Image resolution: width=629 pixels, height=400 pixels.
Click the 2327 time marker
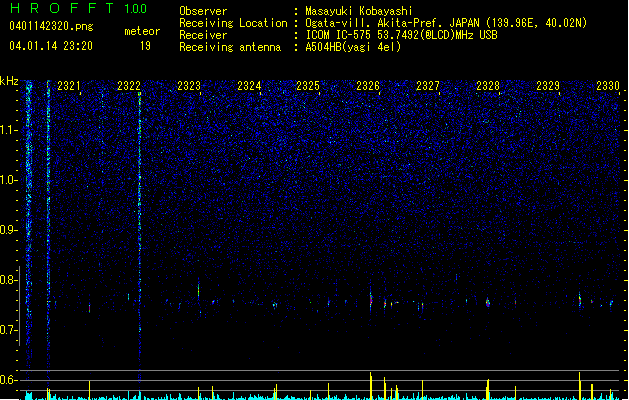[x=428, y=86]
